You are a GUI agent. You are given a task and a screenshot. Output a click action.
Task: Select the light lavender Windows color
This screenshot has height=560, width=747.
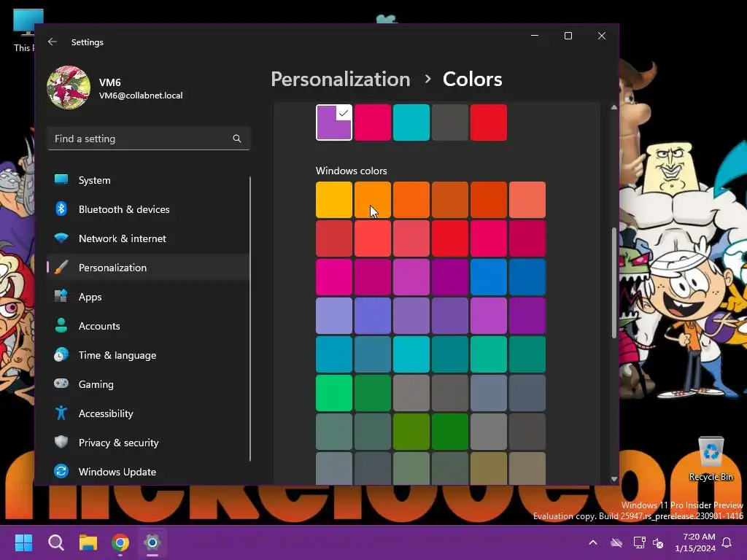(x=334, y=315)
